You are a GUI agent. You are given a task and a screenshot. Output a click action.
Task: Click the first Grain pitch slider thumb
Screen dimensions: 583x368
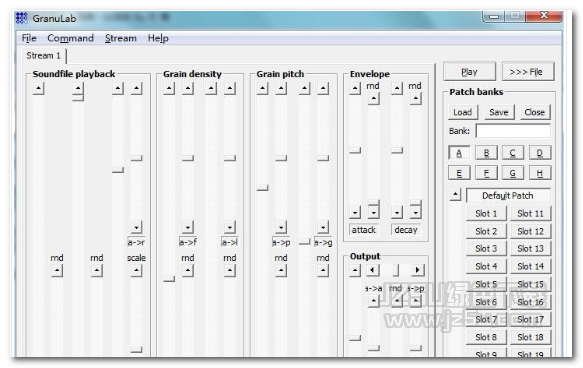point(262,188)
